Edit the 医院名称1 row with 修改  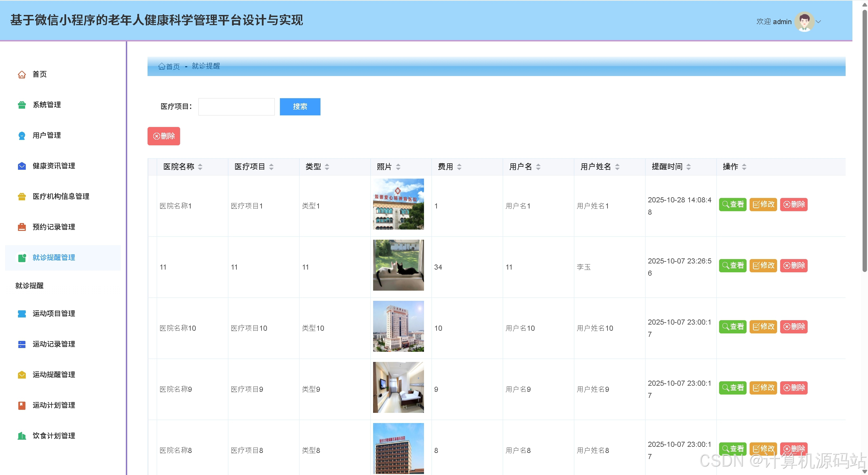763,204
